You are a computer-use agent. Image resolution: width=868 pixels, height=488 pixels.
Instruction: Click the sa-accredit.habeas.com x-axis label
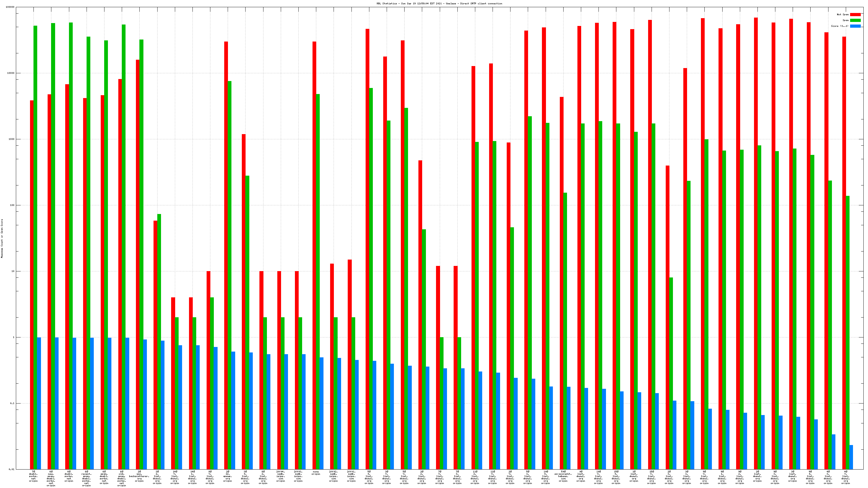563,476
